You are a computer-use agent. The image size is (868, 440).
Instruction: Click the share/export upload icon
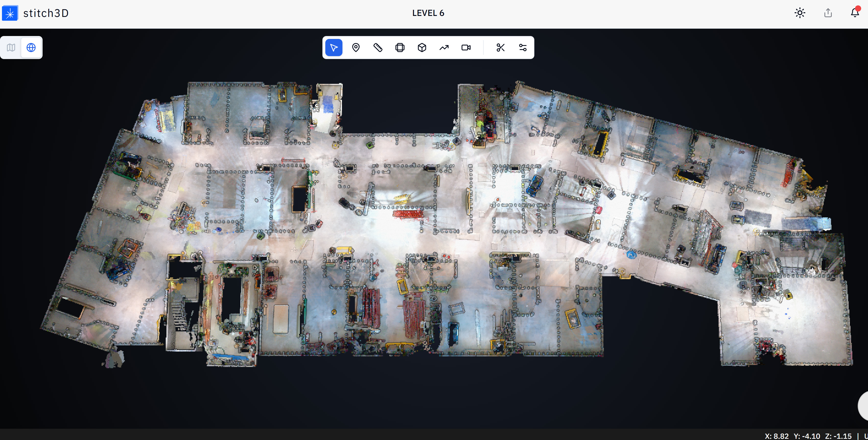click(828, 13)
